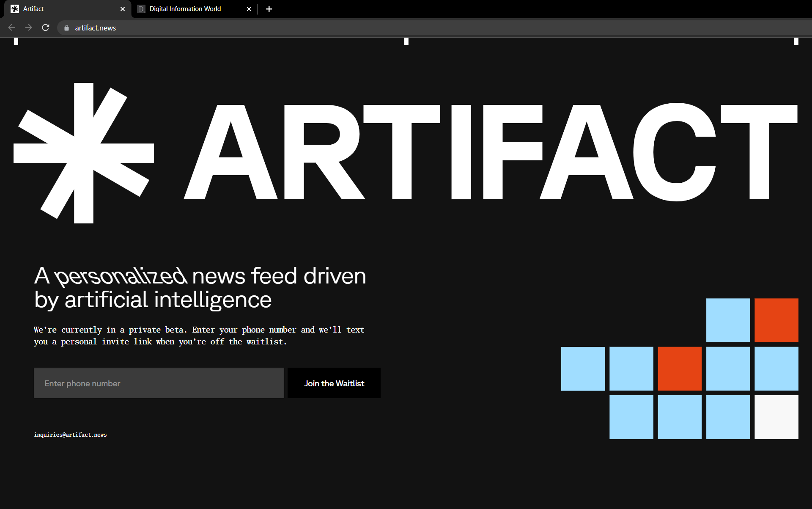Click the inquiries@artifact.news email link
Image resolution: width=812 pixels, height=509 pixels.
point(70,435)
